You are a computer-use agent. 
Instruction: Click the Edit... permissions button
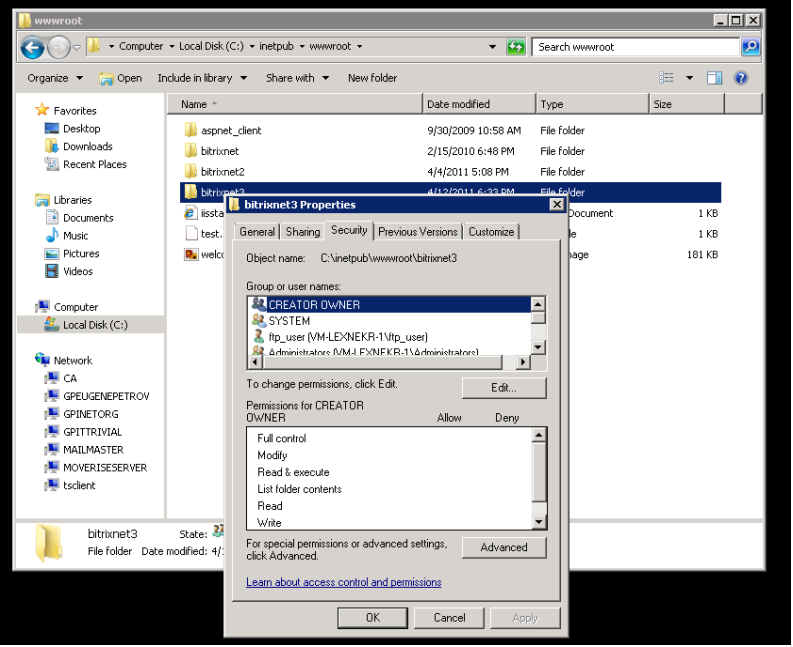tap(504, 389)
